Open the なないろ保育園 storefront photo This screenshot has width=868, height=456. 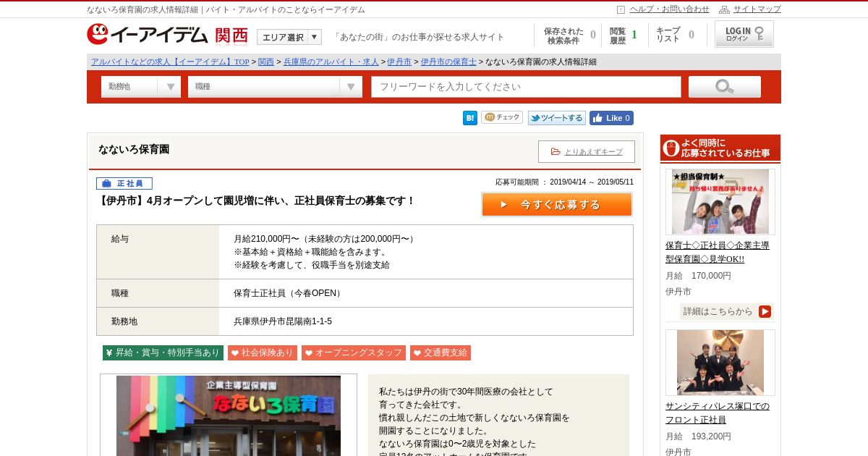(229, 415)
